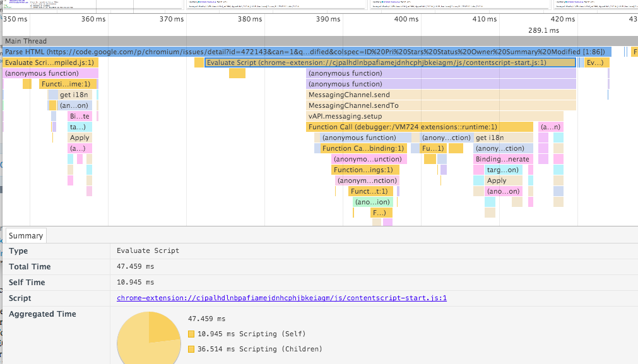Click the 400 ms timeline ruler mark
This screenshot has height=364, width=638.
(x=406, y=19)
